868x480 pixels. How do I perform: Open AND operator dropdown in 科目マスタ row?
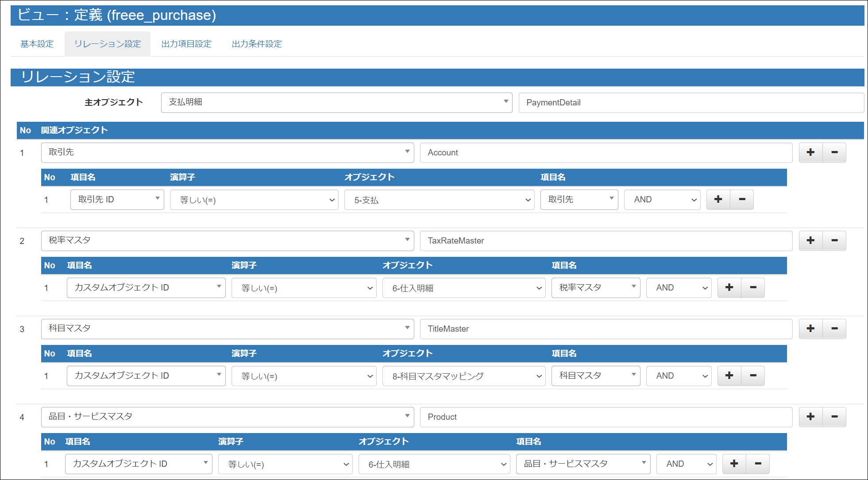(x=679, y=376)
